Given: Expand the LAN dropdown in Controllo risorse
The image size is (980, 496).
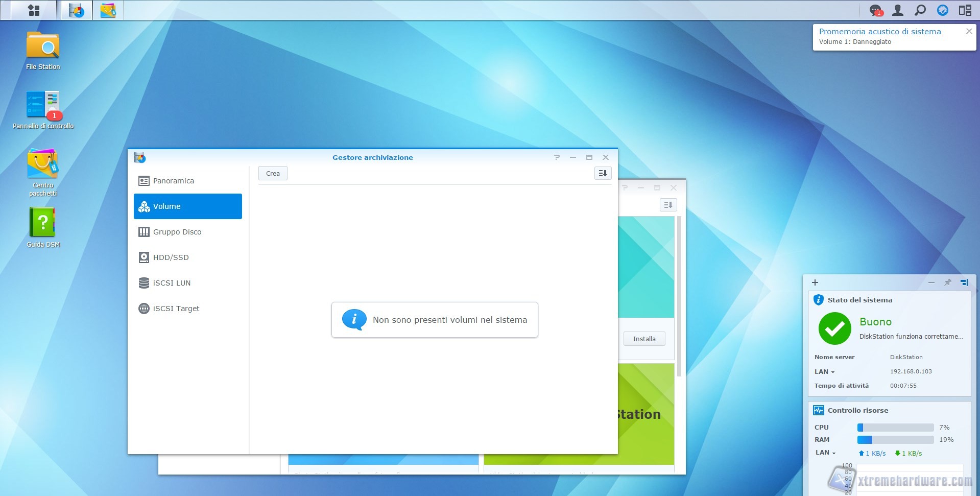Looking at the screenshot, I should pyautogui.click(x=826, y=453).
